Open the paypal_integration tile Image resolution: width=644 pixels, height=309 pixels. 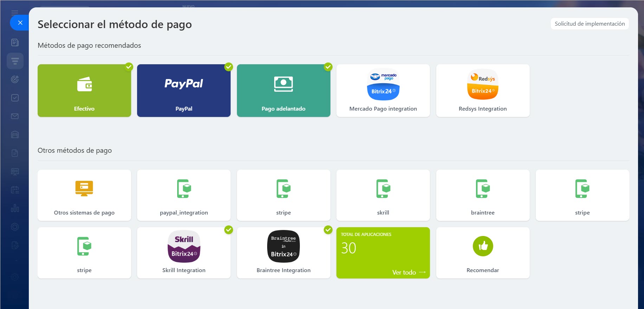click(x=183, y=195)
